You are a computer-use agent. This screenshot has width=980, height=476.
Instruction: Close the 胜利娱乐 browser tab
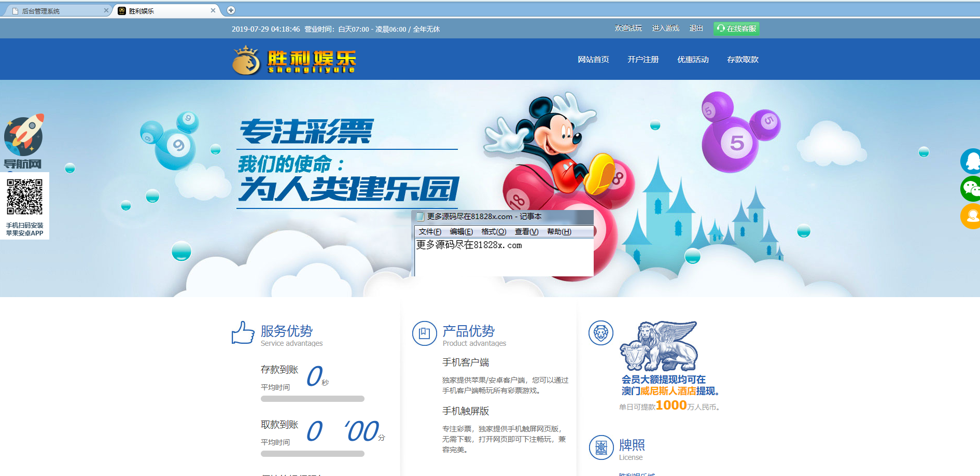tap(213, 10)
